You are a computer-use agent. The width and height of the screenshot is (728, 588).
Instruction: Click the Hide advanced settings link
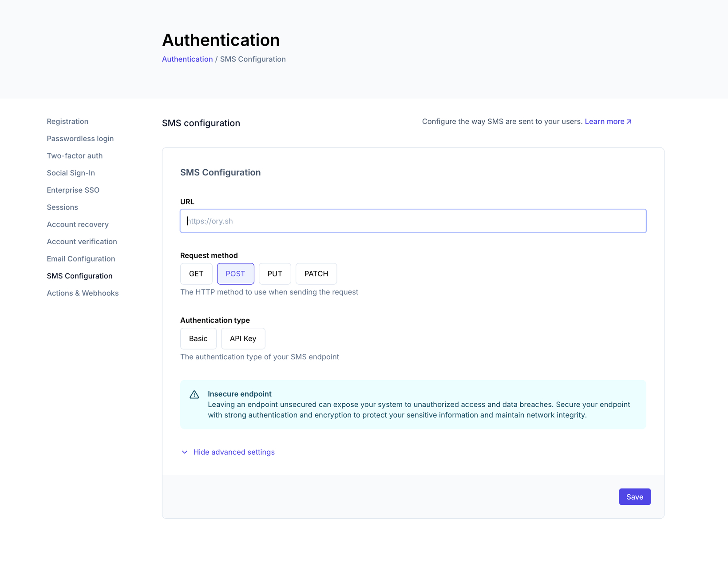coord(234,452)
